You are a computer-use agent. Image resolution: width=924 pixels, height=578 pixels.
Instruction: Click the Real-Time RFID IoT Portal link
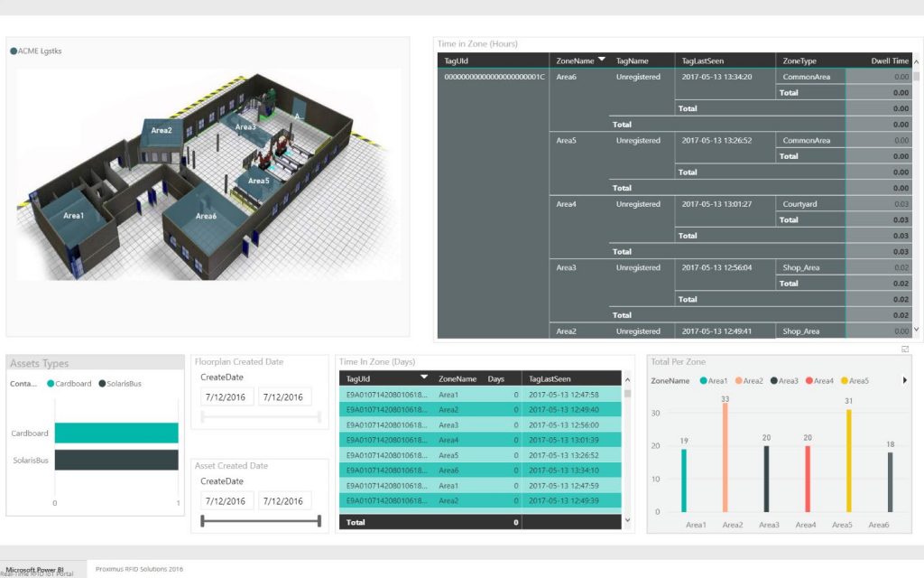coord(37,573)
